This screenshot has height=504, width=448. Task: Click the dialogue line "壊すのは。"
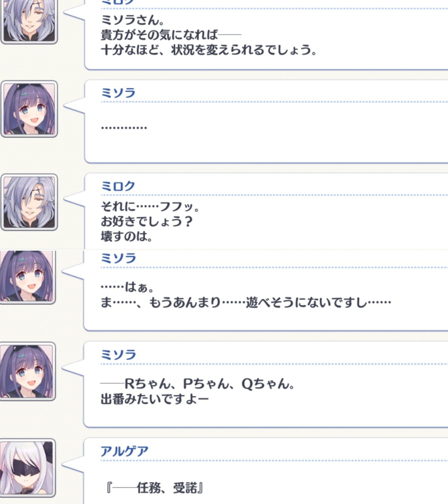[x=127, y=236]
